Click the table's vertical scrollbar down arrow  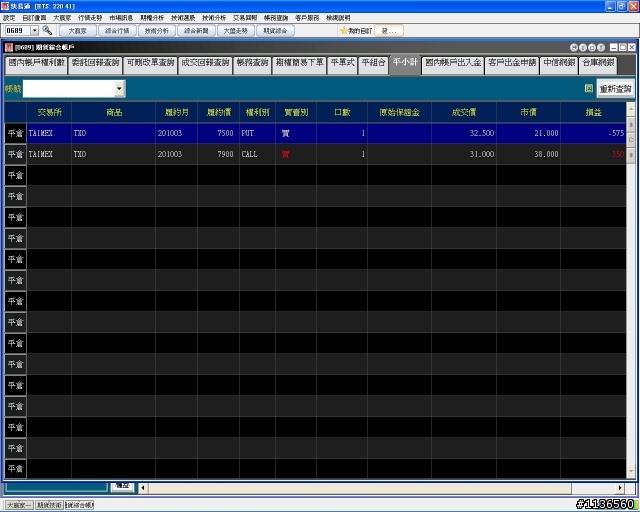[x=631, y=472]
